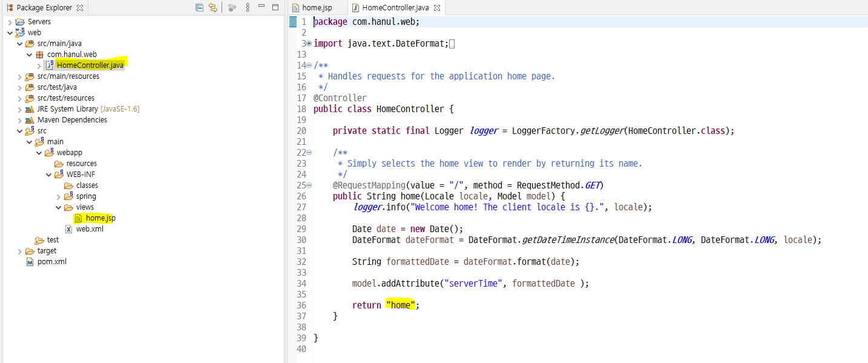Click the Maven Dependencies library icon
The image size is (868, 363).
[30, 120]
